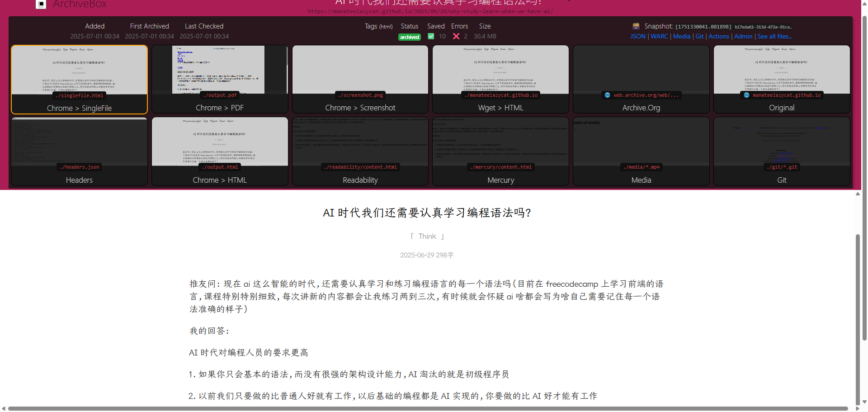Screen dimensions: 868x412
Task: Click the red errors X icon
Action: point(456,36)
